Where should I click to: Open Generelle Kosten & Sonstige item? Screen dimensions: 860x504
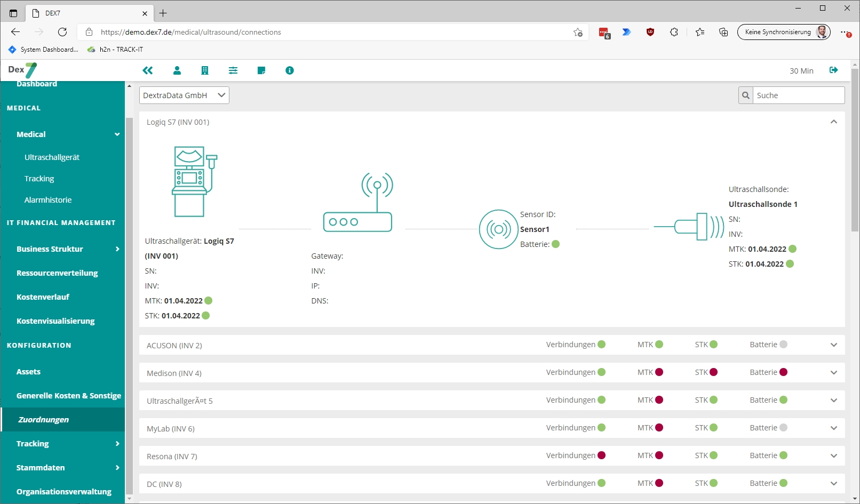pyautogui.click(x=69, y=396)
